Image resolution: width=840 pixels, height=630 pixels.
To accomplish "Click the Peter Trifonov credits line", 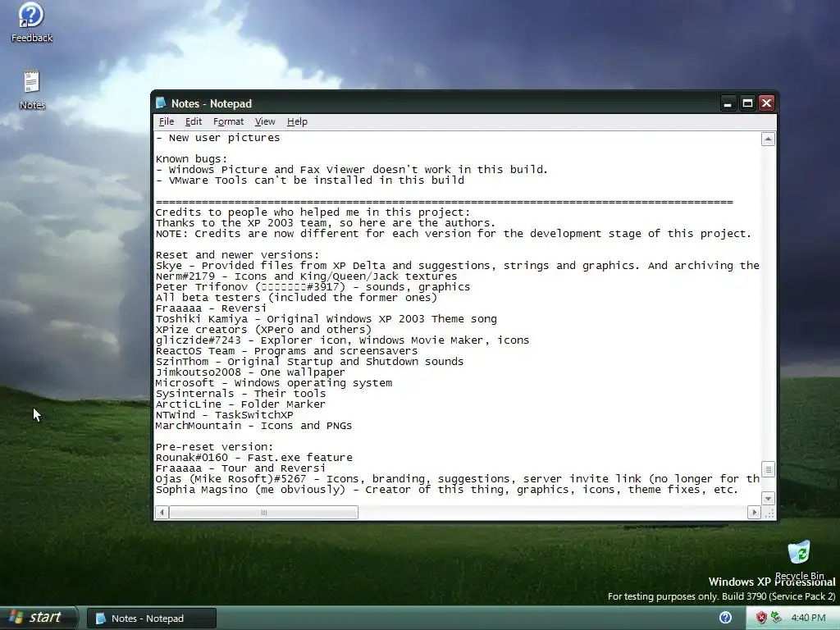I will tap(313, 287).
